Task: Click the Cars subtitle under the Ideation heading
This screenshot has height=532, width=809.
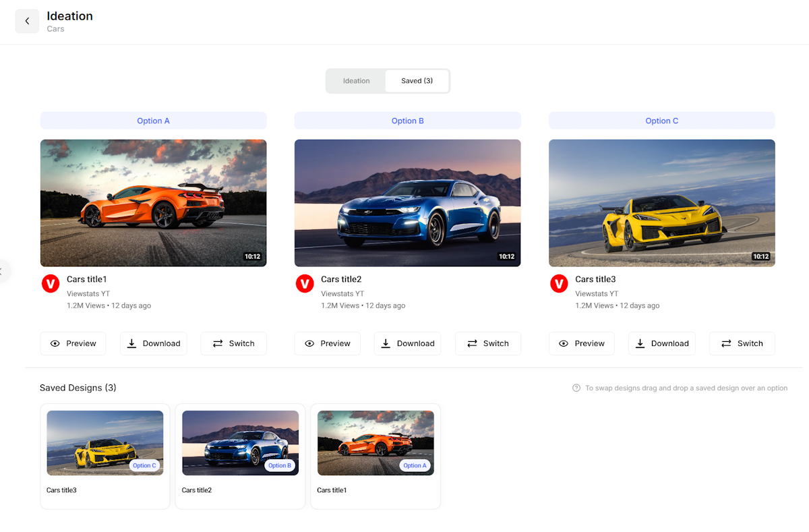Action: [56, 29]
